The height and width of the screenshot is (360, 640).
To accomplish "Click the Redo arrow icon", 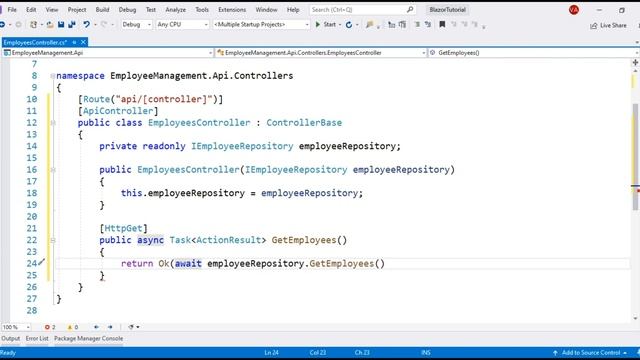I will [104, 25].
